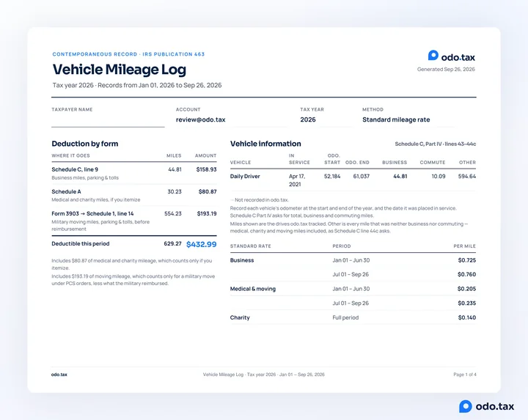The width and height of the screenshot is (528, 420).
Task: Click the 'Generated Sep 26, 2026' date text
Action: coord(446,70)
